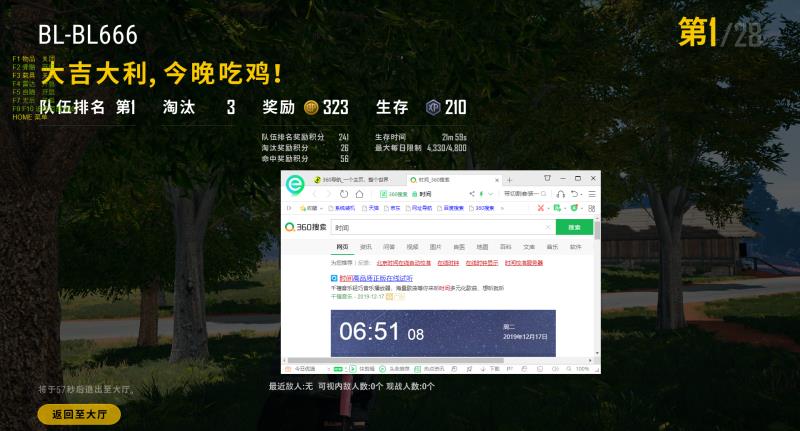This screenshot has height=431, width=800.
Task: Expand more bookmarks chevron
Action: [x=503, y=208]
